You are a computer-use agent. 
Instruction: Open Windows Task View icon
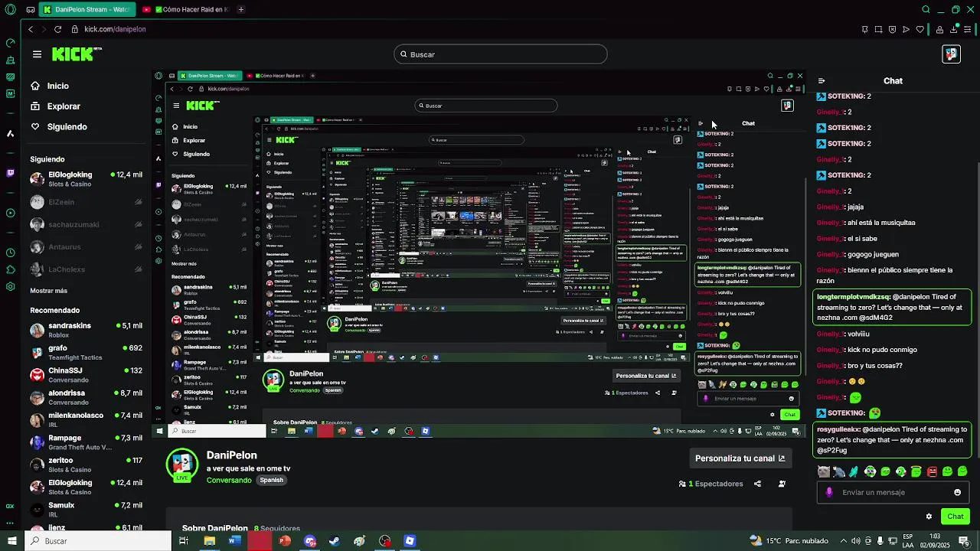(x=184, y=541)
